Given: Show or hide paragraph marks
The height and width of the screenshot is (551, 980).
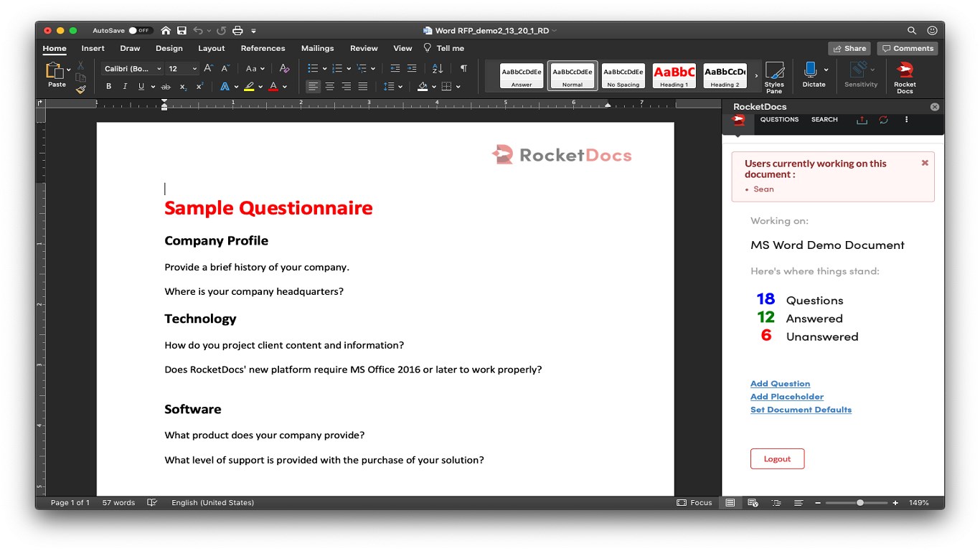Looking at the screenshot, I should (463, 69).
